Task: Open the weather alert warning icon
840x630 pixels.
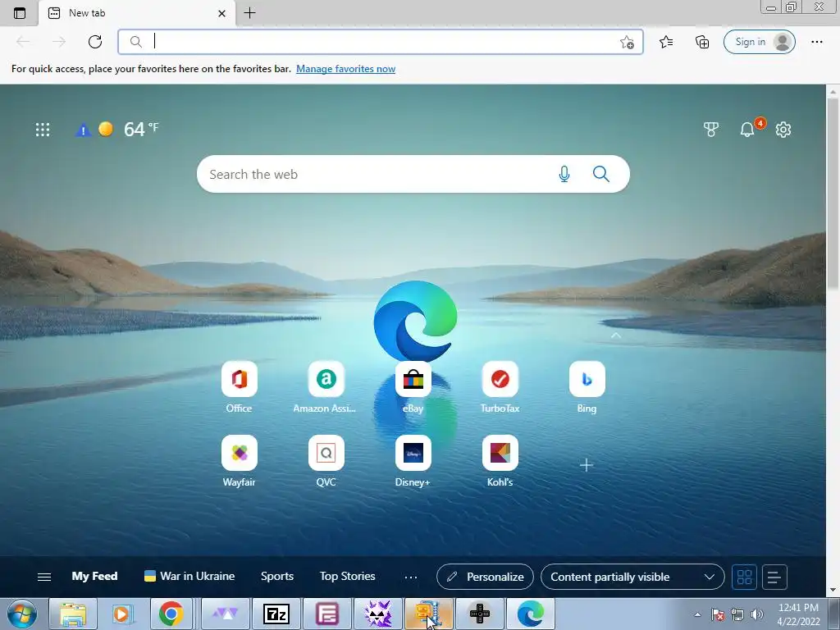Action: pos(83,130)
